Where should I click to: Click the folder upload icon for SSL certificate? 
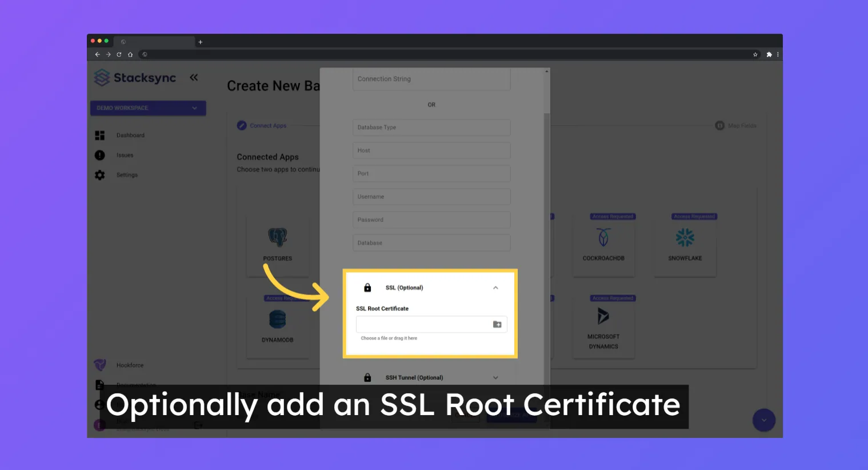tap(497, 324)
